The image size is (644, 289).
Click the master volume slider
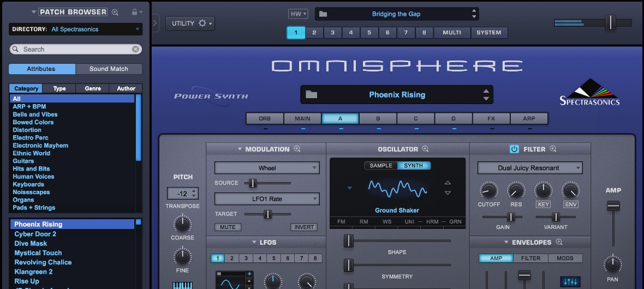point(611,22)
